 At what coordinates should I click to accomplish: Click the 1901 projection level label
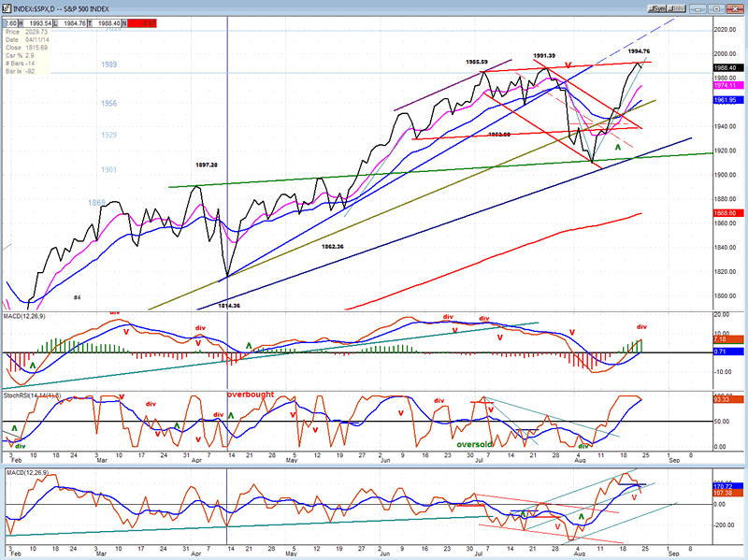click(x=108, y=170)
